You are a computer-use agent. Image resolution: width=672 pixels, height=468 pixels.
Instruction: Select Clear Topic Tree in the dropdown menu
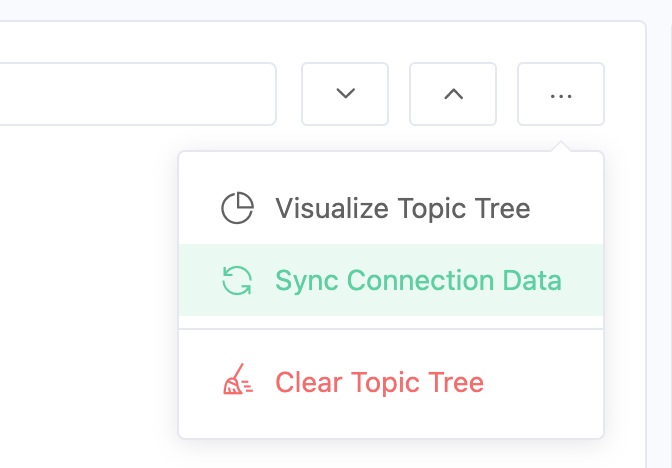click(379, 381)
